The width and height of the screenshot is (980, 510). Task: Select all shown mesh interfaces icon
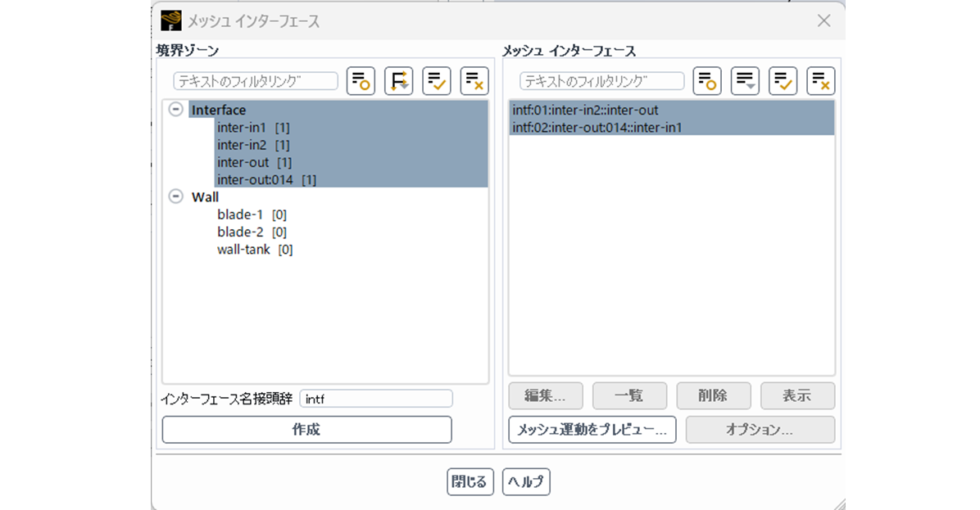[783, 81]
